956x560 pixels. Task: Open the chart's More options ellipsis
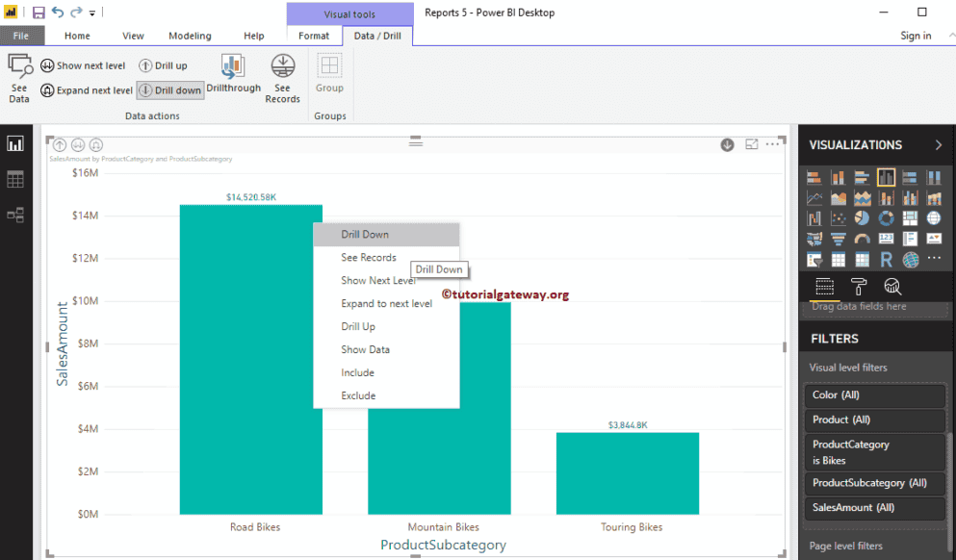click(772, 145)
